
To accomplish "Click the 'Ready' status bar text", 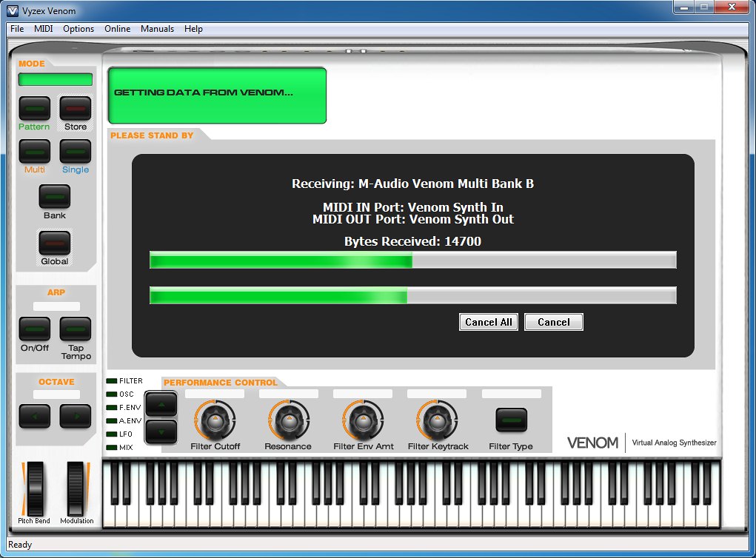I will (x=20, y=545).
